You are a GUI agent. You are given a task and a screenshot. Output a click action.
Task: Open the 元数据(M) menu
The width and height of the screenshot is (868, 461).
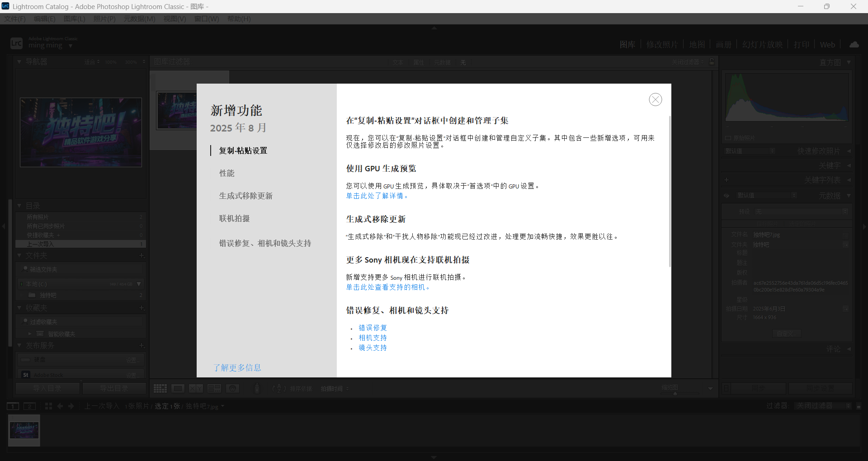click(x=140, y=19)
